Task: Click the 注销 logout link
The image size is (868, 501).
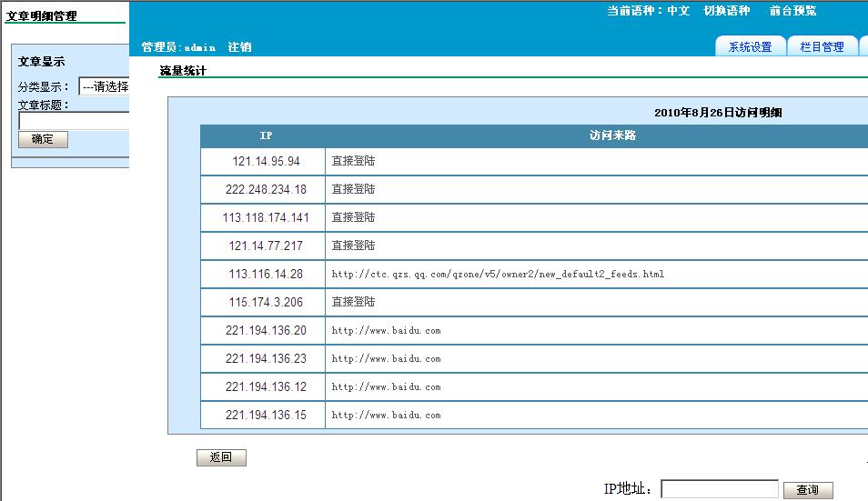Action: click(239, 47)
